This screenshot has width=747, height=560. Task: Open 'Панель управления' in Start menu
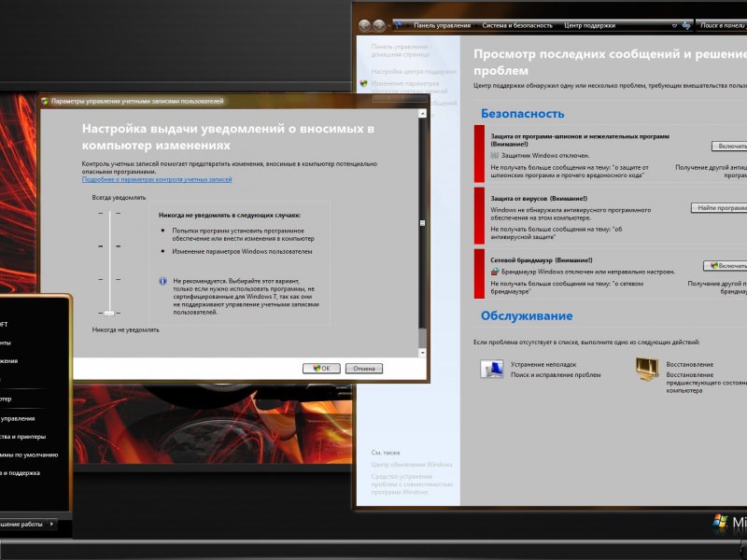(18, 418)
